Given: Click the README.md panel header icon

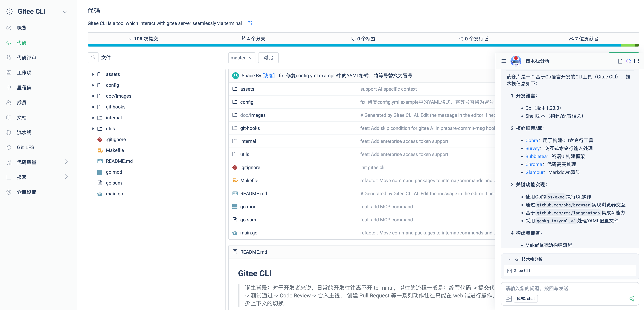Looking at the screenshot, I should tap(235, 252).
